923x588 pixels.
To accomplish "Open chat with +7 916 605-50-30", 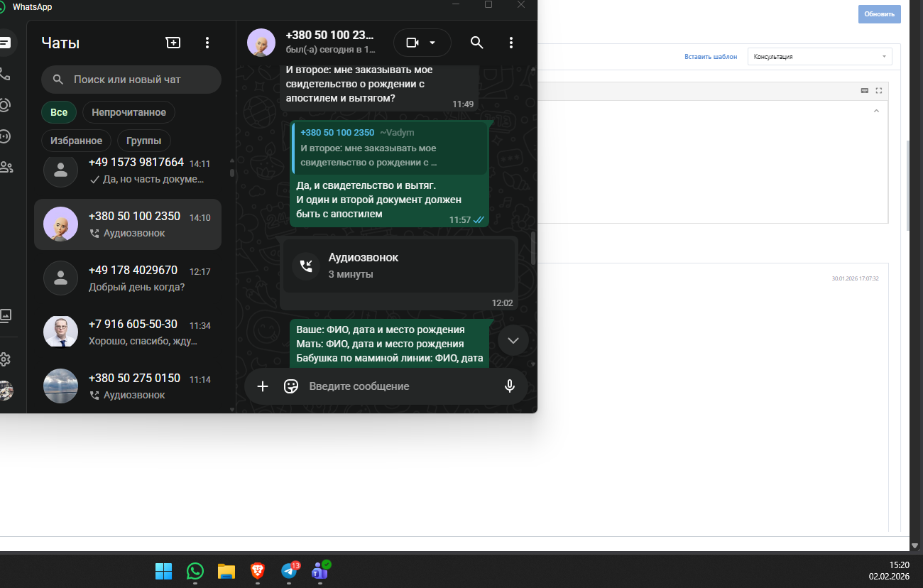I will [x=128, y=332].
